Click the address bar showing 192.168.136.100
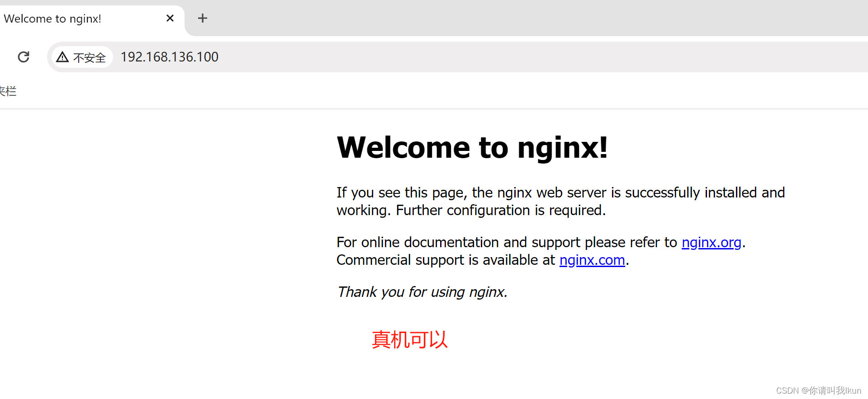Viewport: 868px width, 399px height. tap(457, 57)
